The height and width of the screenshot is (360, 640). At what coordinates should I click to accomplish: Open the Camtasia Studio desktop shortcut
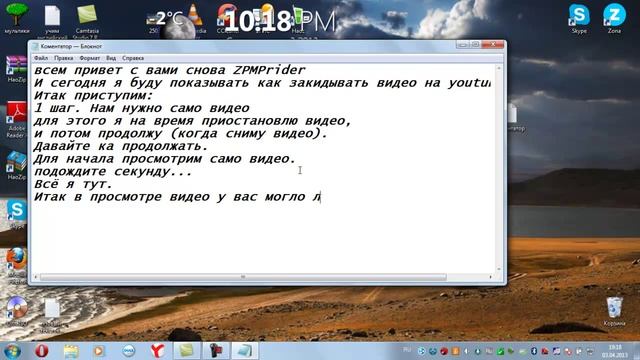(87, 20)
